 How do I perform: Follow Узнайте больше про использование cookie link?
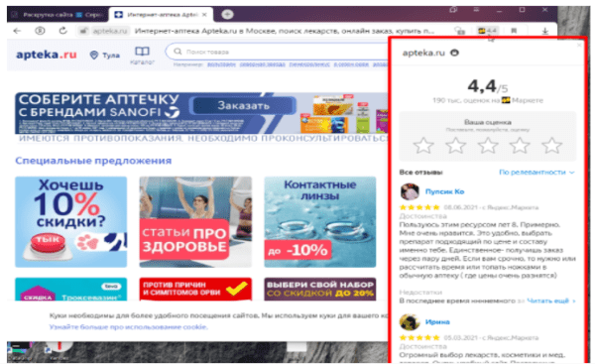coord(128,326)
